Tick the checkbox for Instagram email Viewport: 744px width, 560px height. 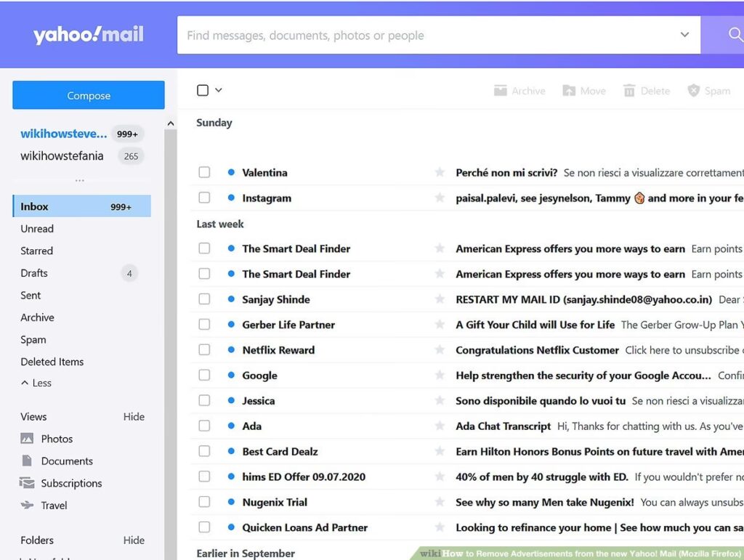204,198
